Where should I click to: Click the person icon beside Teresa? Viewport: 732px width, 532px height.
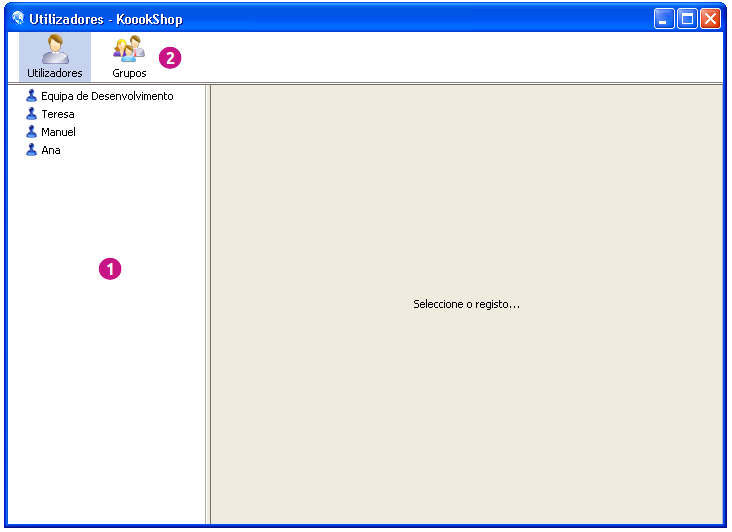point(31,114)
